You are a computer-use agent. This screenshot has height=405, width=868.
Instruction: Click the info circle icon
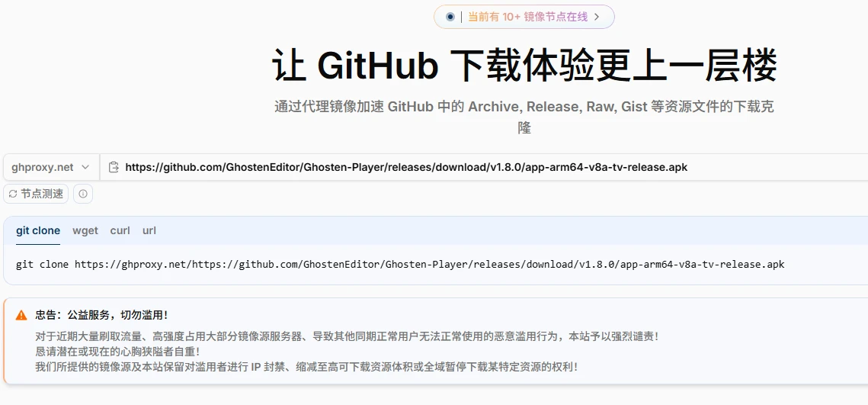coord(83,194)
